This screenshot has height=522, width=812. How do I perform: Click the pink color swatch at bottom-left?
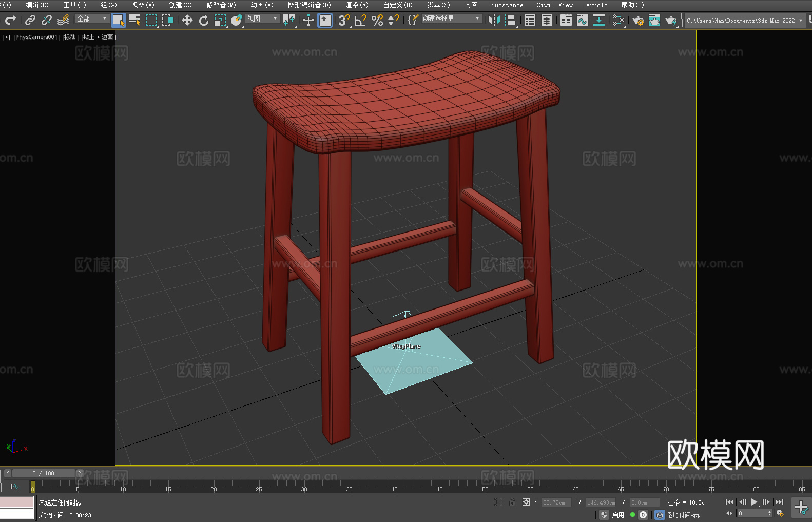click(x=17, y=501)
